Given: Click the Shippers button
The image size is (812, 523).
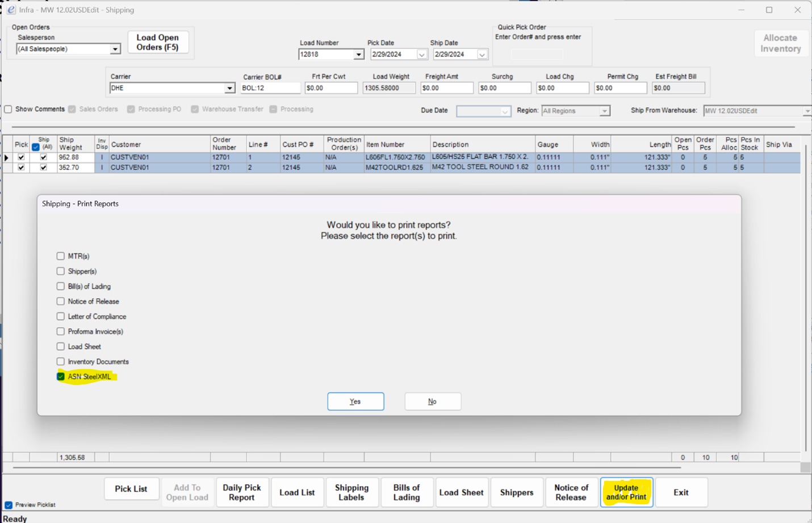Looking at the screenshot, I should [516, 492].
